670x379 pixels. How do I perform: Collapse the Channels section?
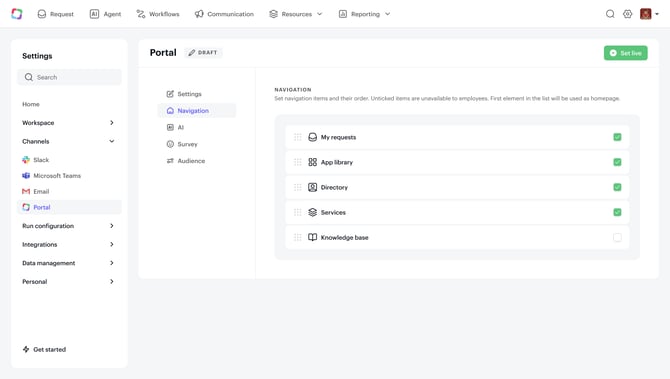(112, 141)
